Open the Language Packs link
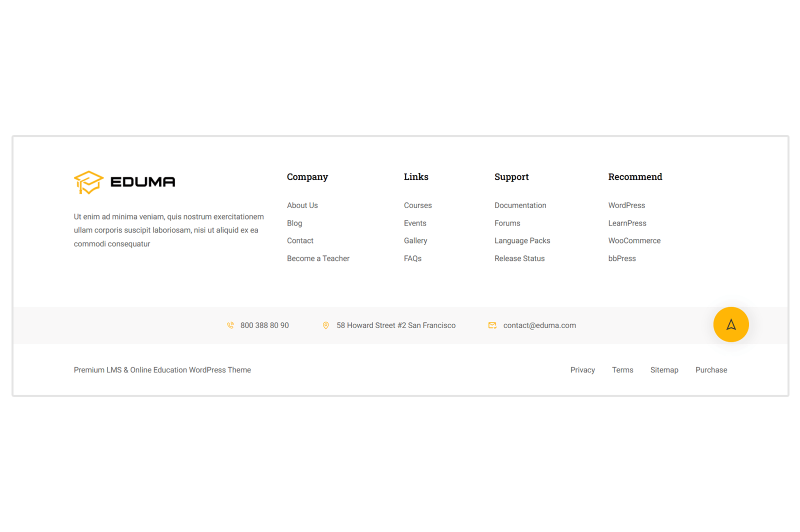800x532 pixels. [x=522, y=241]
